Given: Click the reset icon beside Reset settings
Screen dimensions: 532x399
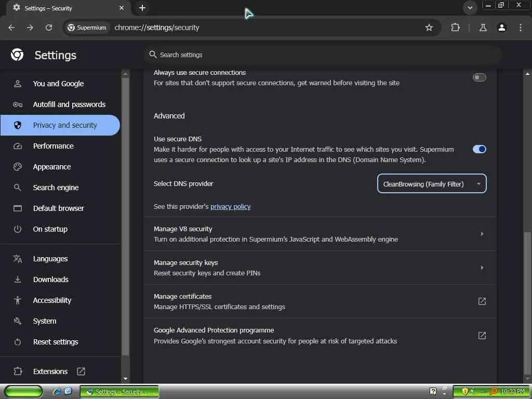Looking at the screenshot, I should point(18,342).
